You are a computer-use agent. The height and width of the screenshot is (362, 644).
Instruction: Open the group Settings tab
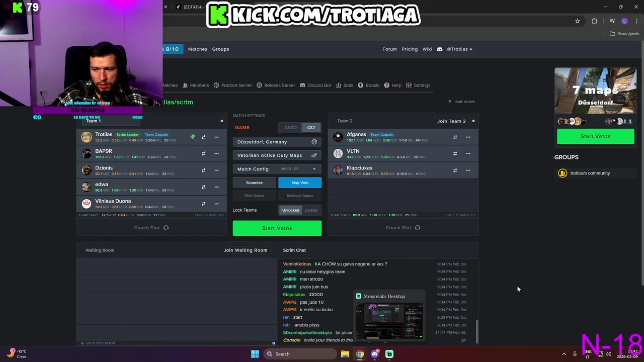[418, 85]
